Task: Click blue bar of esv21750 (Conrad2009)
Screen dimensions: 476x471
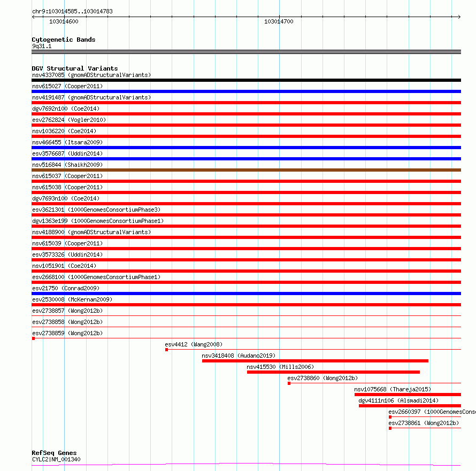Action: (x=246, y=294)
